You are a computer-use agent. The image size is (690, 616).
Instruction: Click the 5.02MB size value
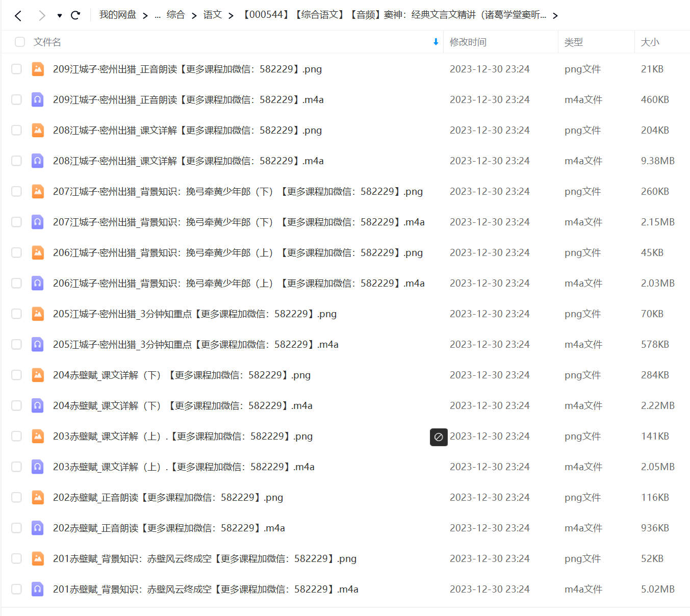(x=658, y=589)
